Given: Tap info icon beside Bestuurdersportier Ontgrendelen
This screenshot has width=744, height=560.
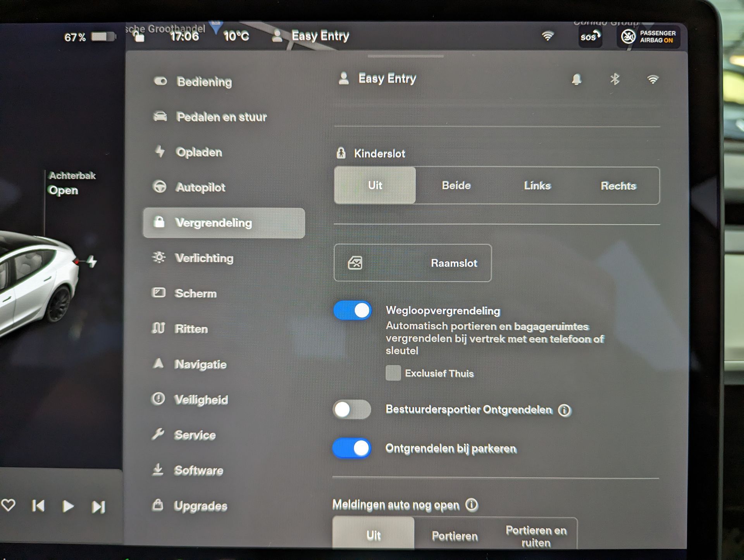Looking at the screenshot, I should click(x=564, y=410).
